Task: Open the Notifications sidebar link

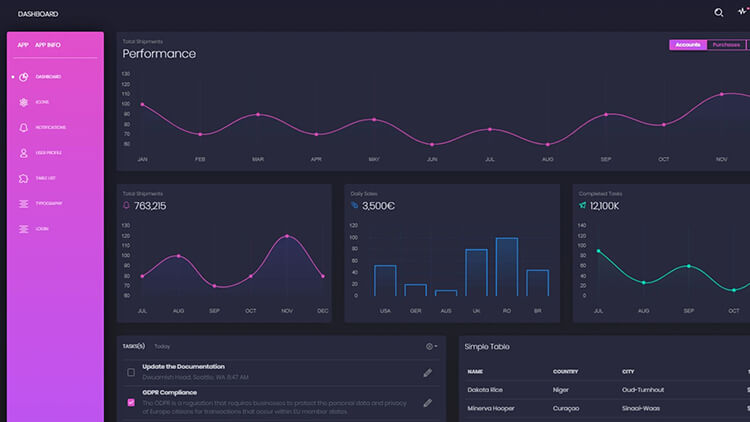Action: [x=51, y=127]
